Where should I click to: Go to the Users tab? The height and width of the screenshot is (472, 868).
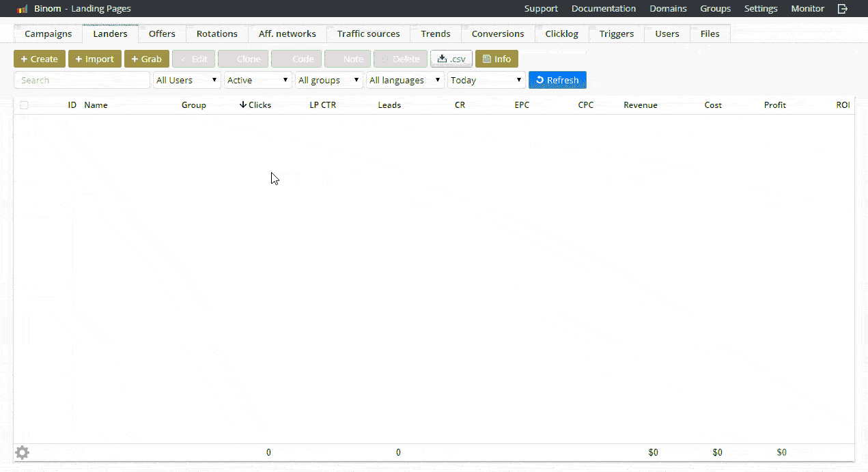(x=667, y=33)
